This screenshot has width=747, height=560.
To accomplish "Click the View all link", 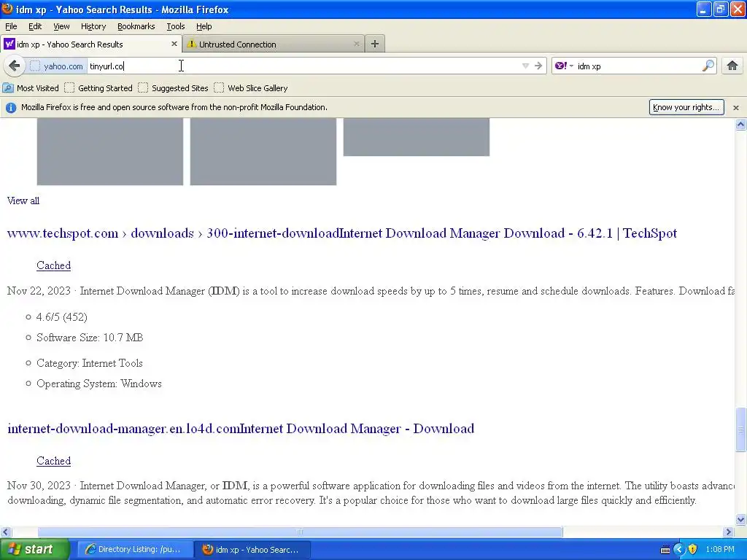I will [x=23, y=201].
